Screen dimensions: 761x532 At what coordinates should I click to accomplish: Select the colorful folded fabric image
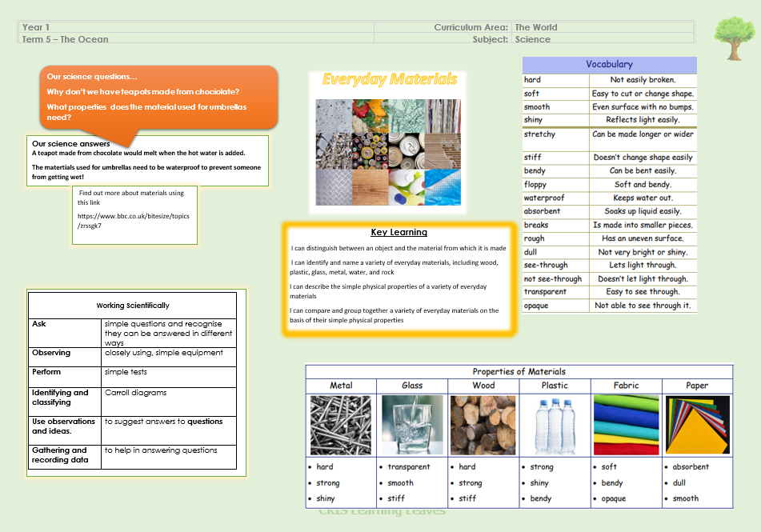point(626,425)
